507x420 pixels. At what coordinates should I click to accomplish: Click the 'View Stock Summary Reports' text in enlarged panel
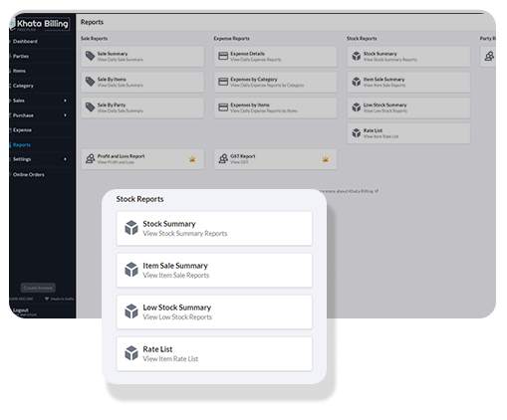point(185,234)
